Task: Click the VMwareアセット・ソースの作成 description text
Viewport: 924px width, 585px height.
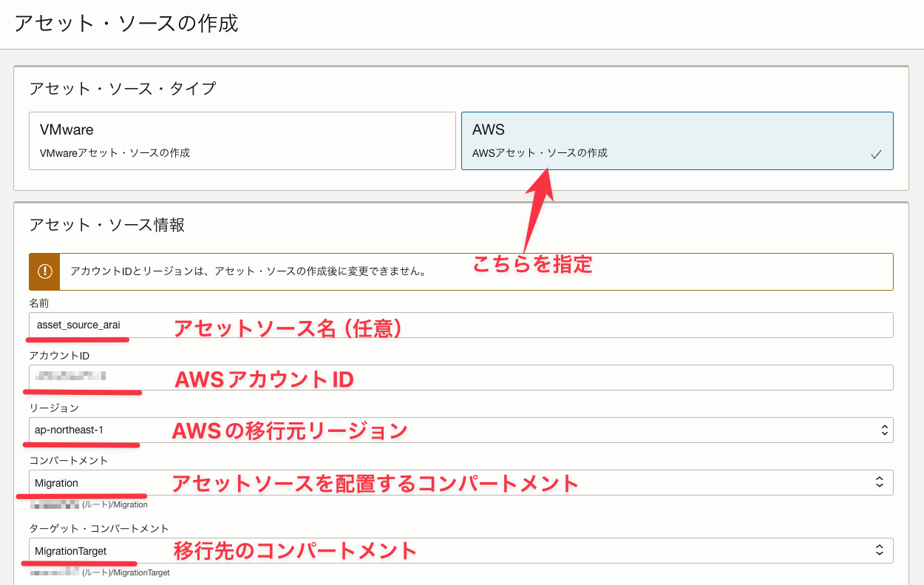Action: (x=115, y=153)
